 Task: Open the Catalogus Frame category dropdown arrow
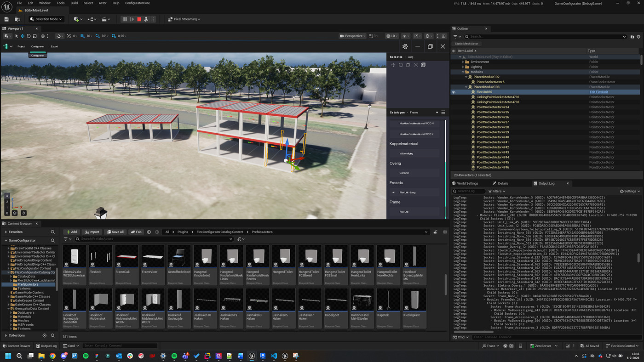click(437, 113)
